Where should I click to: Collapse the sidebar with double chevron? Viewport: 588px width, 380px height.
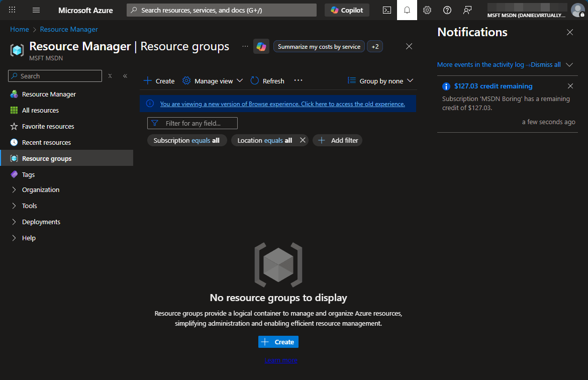point(125,76)
